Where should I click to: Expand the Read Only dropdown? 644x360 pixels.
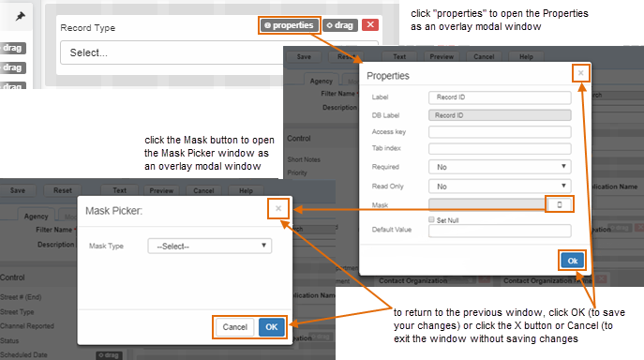pyautogui.click(x=500, y=187)
